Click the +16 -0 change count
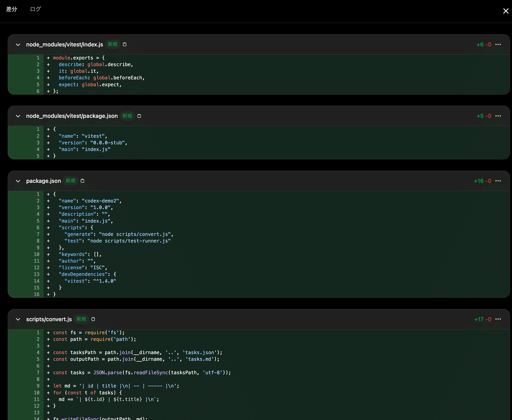This screenshot has width=512, height=420. 482,181
